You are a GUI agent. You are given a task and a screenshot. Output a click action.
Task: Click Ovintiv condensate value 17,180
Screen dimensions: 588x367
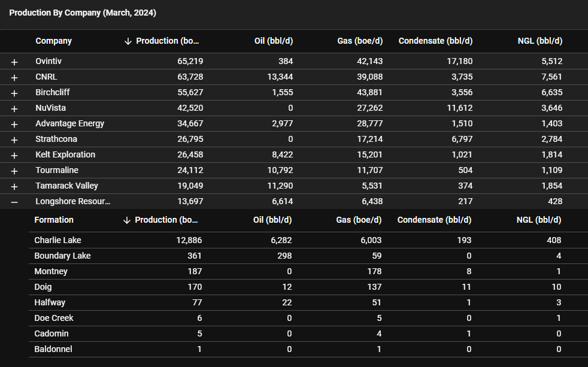(460, 61)
